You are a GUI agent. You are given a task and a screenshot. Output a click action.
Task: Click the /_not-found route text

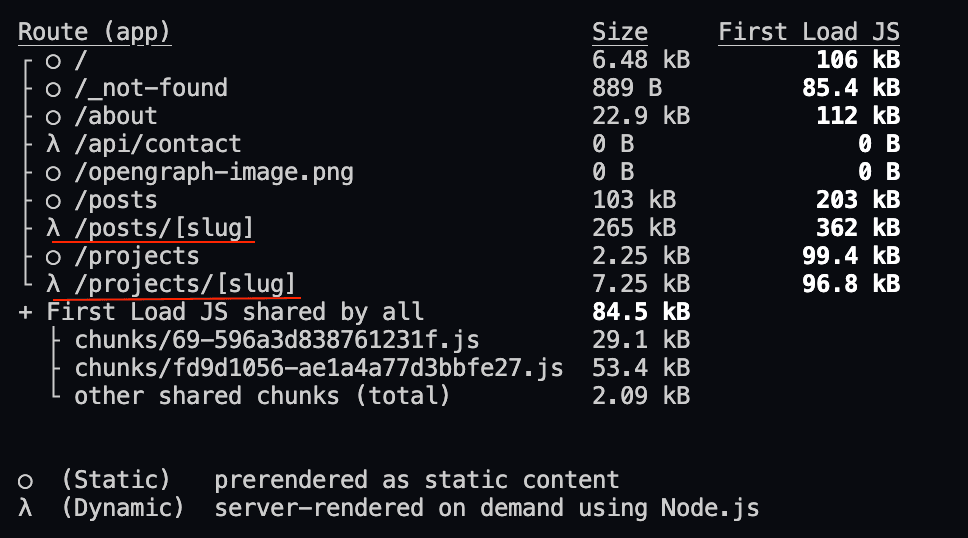(x=151, y=88)
